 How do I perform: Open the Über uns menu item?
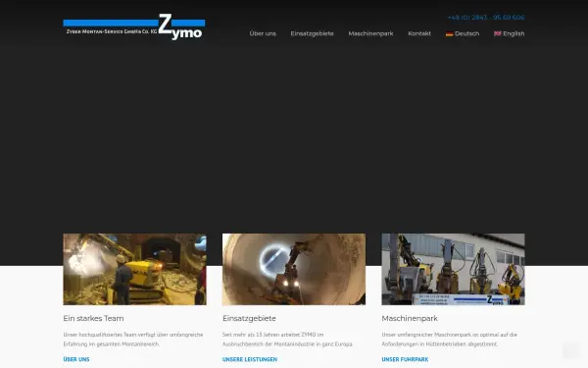(263, 33)
